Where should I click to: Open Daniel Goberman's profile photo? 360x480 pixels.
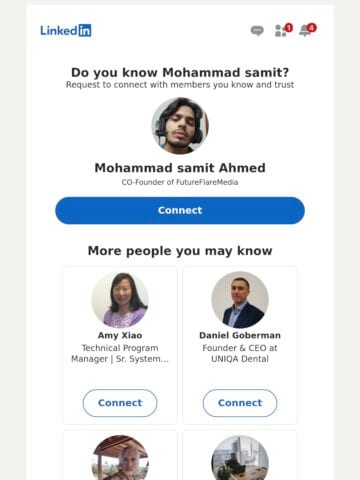[240, 300]
